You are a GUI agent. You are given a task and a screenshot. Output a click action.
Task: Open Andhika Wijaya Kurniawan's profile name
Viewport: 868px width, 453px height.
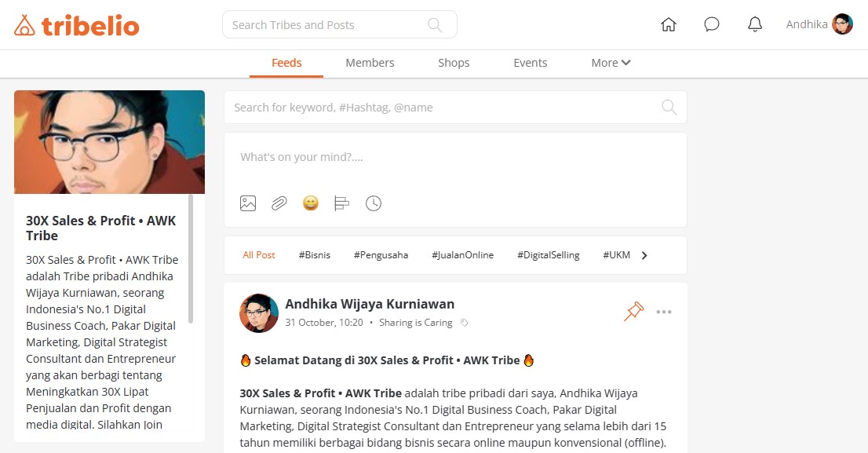point(369,304)
